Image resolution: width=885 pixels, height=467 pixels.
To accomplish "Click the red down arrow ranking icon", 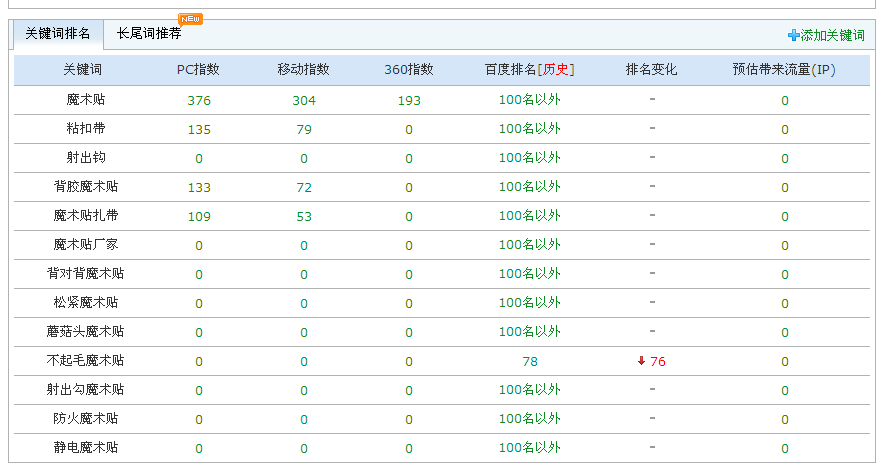I will click(641, 361).
